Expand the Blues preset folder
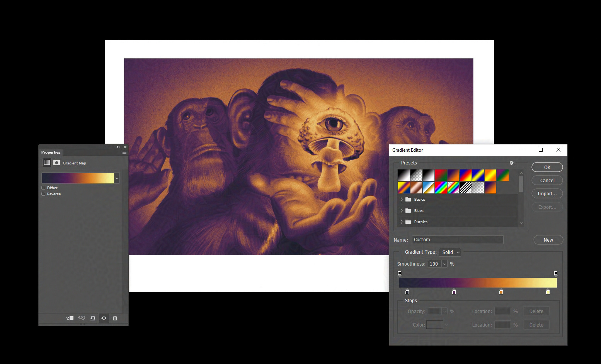601x364 pixels. [x=402, y=211]
